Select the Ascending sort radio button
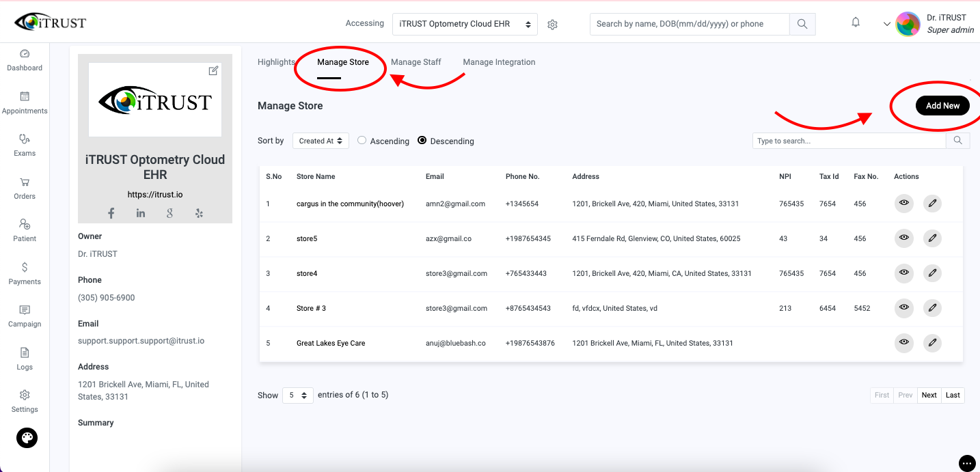Screen dimensions: 980x472 362,140
